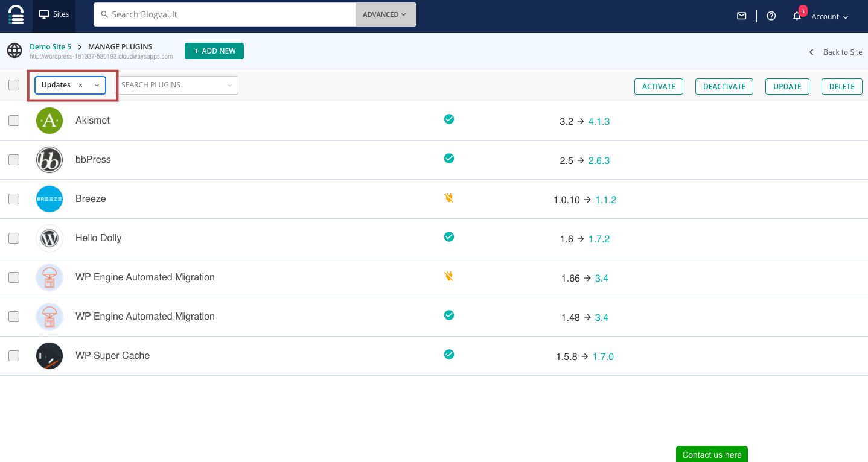Check the Hello Dolly row checkbox
Image resolution: width=868 pixels, height=462 pixels.
(14, 238)
